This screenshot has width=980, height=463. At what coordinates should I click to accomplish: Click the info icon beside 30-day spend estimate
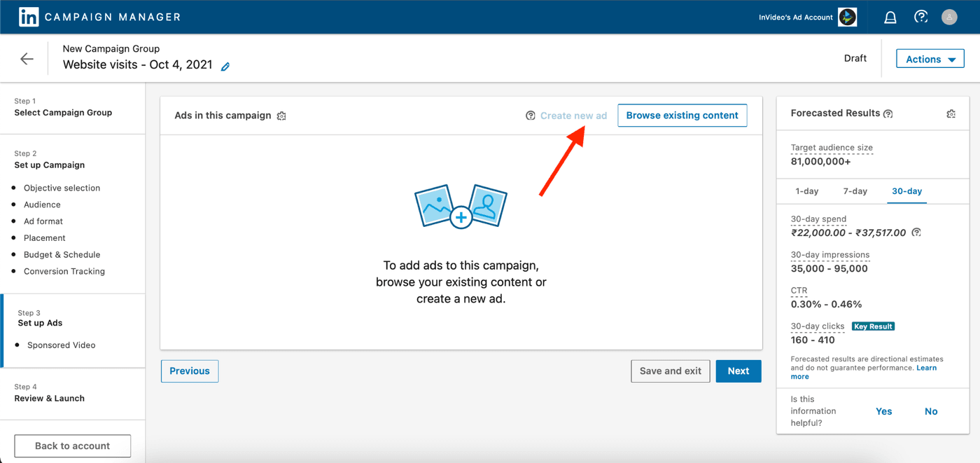coord(916,232)
